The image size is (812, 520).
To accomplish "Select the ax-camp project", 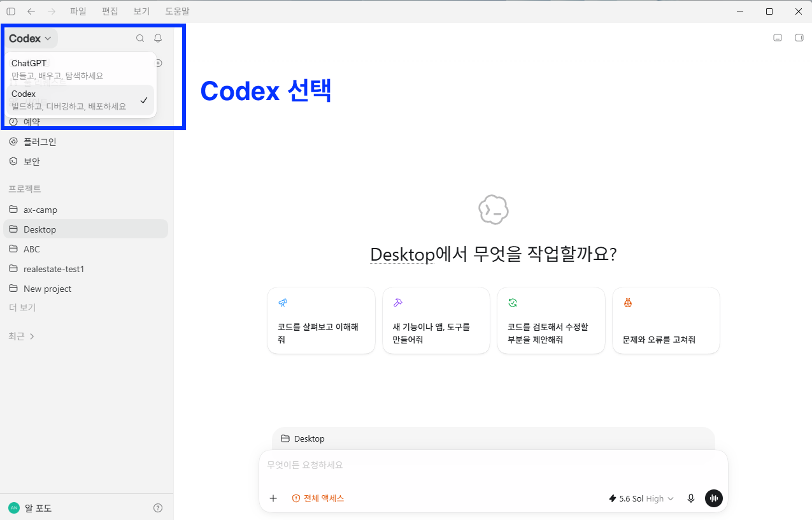I will (x=85, y=210).
